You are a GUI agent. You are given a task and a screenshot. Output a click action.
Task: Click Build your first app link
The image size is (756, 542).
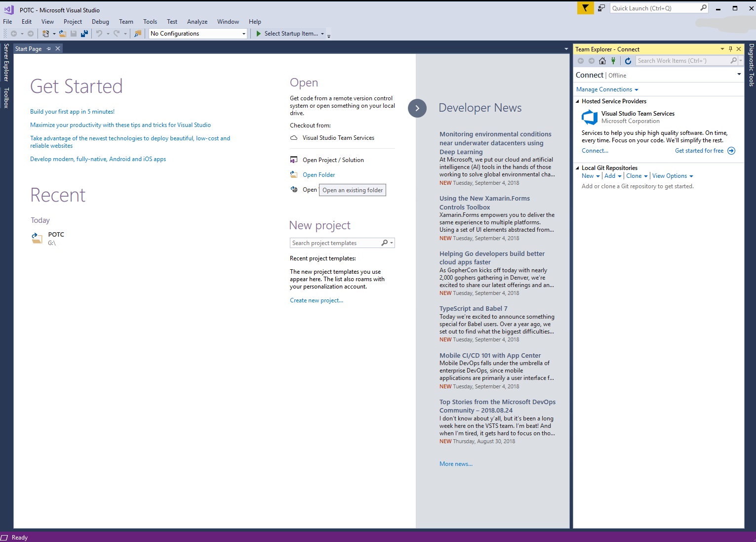click(x=72, y=112)
